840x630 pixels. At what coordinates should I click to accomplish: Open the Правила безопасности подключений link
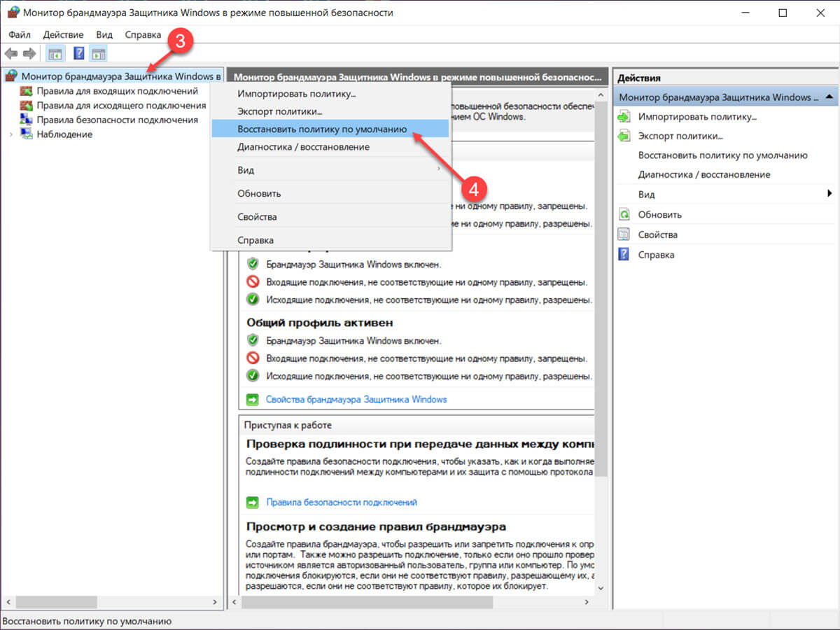pos(341,503)
